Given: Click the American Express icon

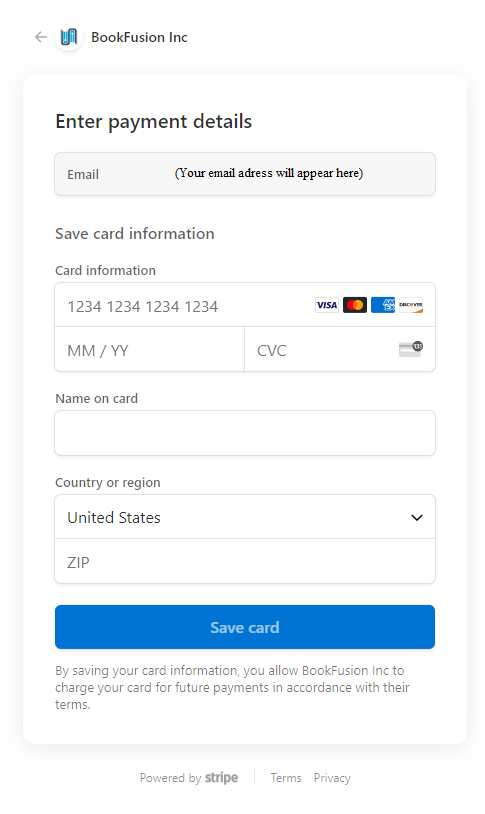Looking at the screenshot, I should coord(383,305).
